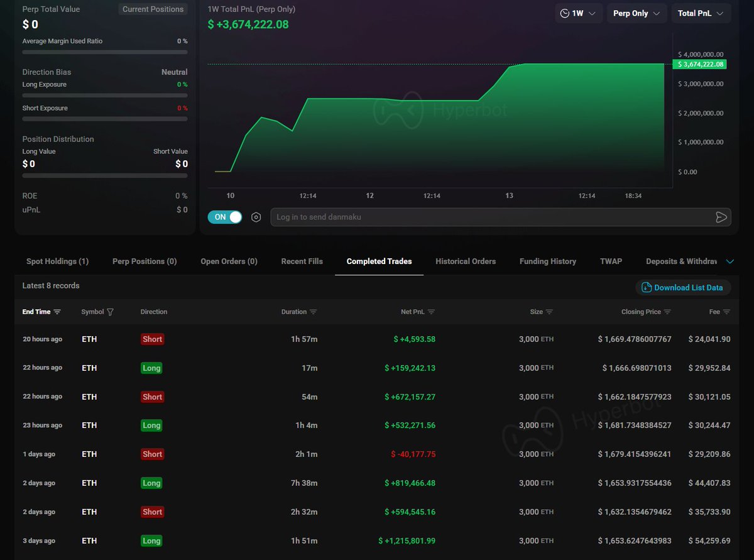Click the 1 days ago end time
This screenshot has width=754, height=560.
(39, 454)
